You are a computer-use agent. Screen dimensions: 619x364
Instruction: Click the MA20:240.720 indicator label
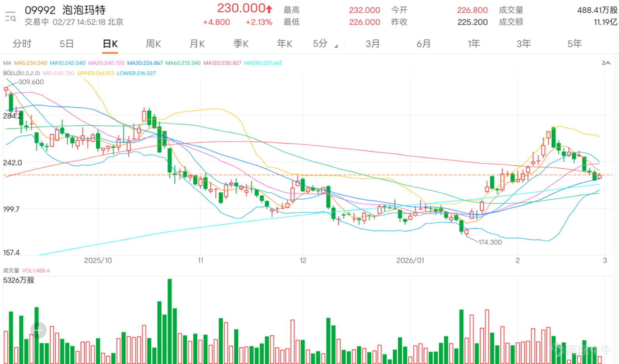pyautogui.click(x=106, y=63)
